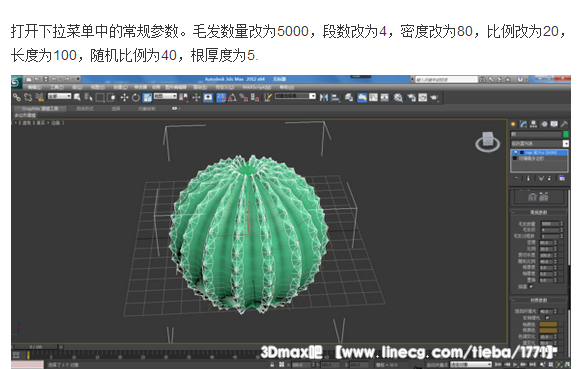Click the Align tool icon
582x369 pixels.
pos(336,98)
